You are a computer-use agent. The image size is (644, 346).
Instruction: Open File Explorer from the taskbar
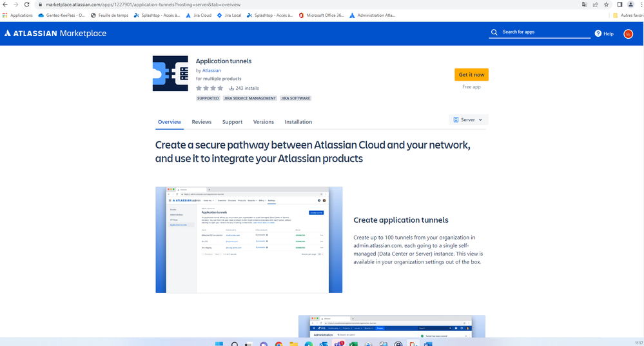294,343
